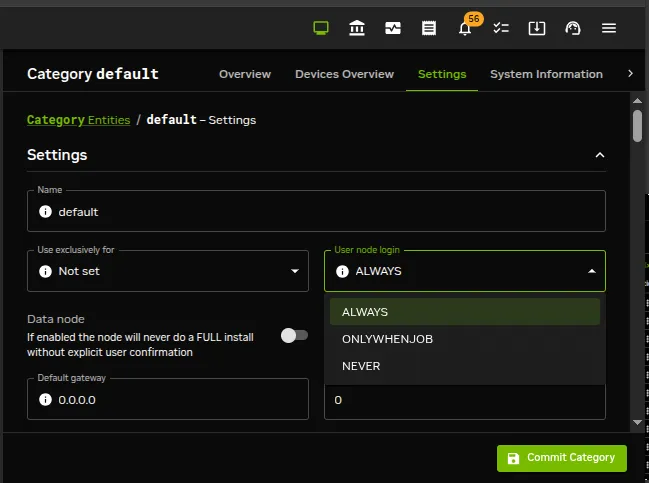Screen dimensions: 649x483
Task: Open the bank building icon in toolbar
Action: point(357,28)
